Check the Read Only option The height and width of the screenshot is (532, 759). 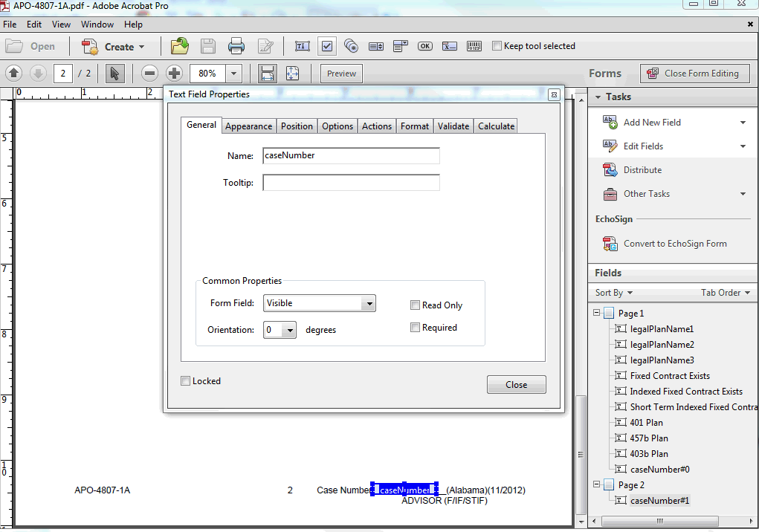click(415, 305)
